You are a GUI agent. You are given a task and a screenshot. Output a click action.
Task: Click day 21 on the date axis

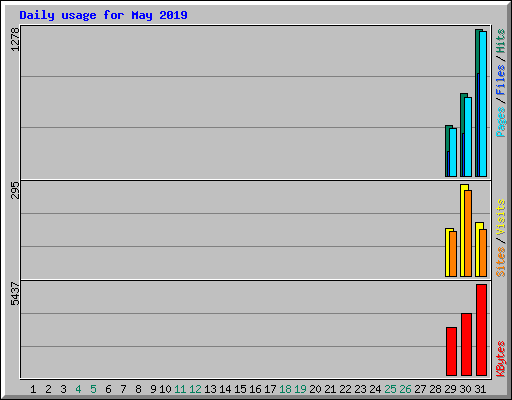pos(330,389)
